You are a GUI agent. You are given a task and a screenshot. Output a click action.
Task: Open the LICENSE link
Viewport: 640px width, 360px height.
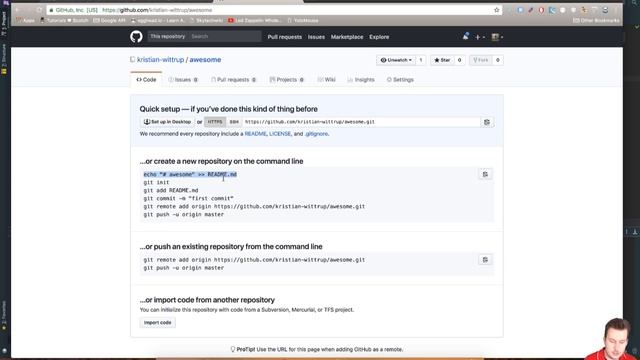(280, 134)
